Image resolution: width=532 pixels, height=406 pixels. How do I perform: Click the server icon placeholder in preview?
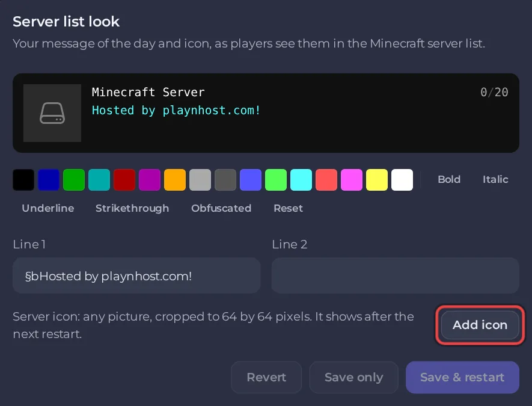(52, 113)
